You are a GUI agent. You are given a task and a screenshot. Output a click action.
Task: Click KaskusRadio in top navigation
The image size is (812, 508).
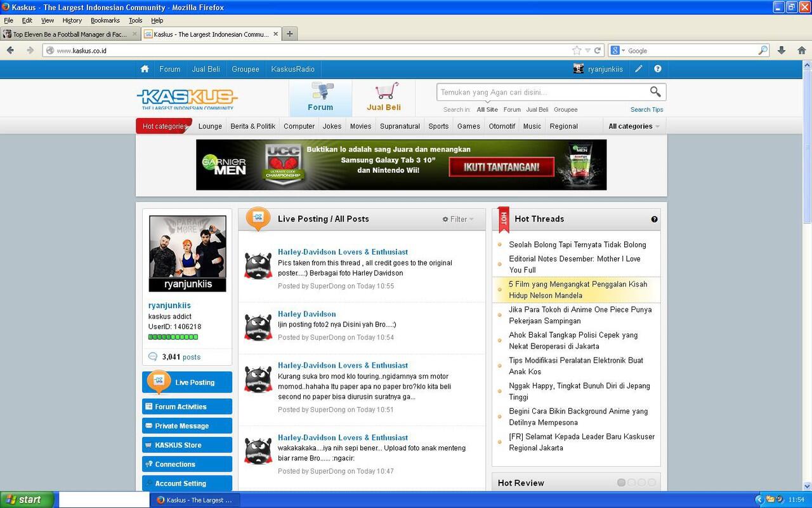click(292, 69)
